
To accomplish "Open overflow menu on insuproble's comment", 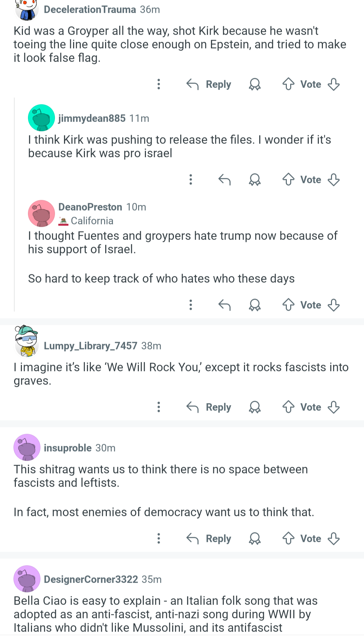I will (x=159, y=539).
